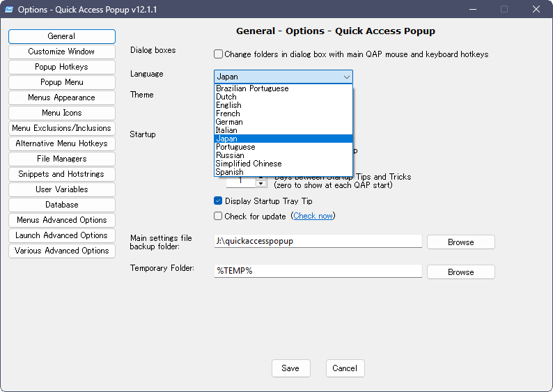Select Alternative Menu Hotkeys section

click(62, 143)
